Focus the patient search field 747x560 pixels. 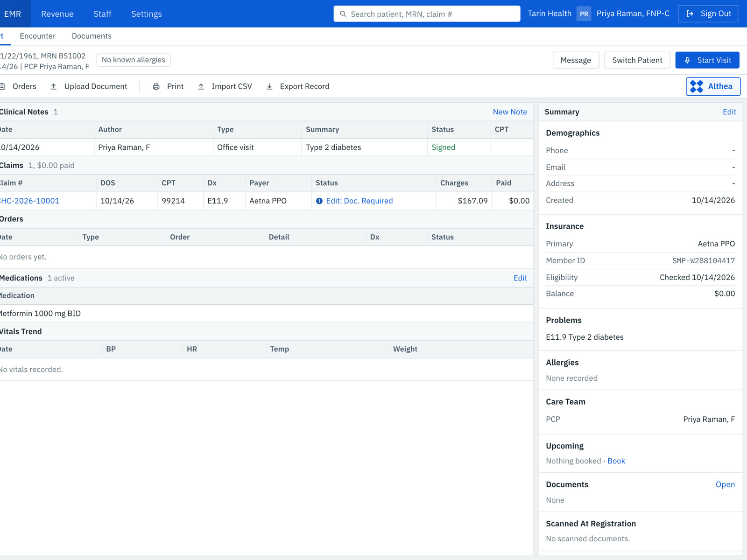427,14
